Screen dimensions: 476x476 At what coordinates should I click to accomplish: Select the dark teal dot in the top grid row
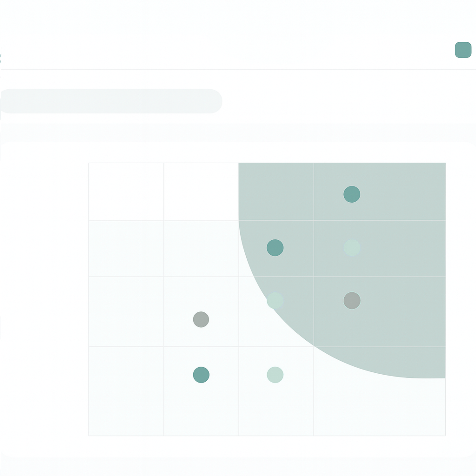[352, 194]
